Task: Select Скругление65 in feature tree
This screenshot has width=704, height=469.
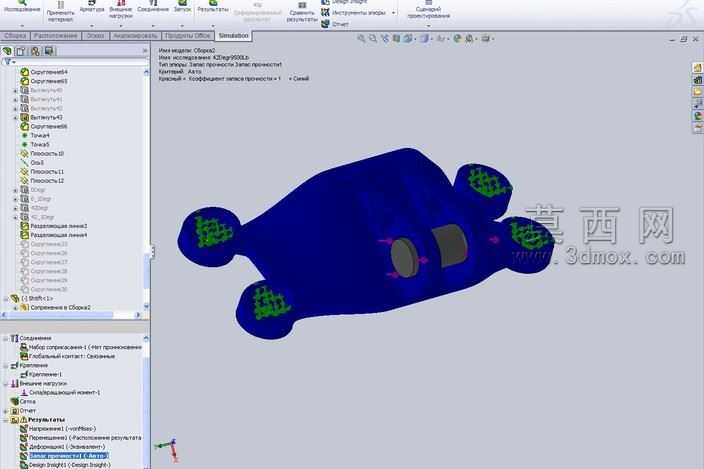Action: click(44, 81)
